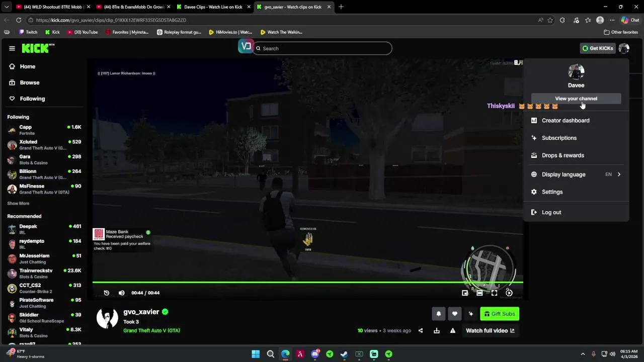Click the browser address bar URL
This screenshot has width=644, height=362.
111,20
